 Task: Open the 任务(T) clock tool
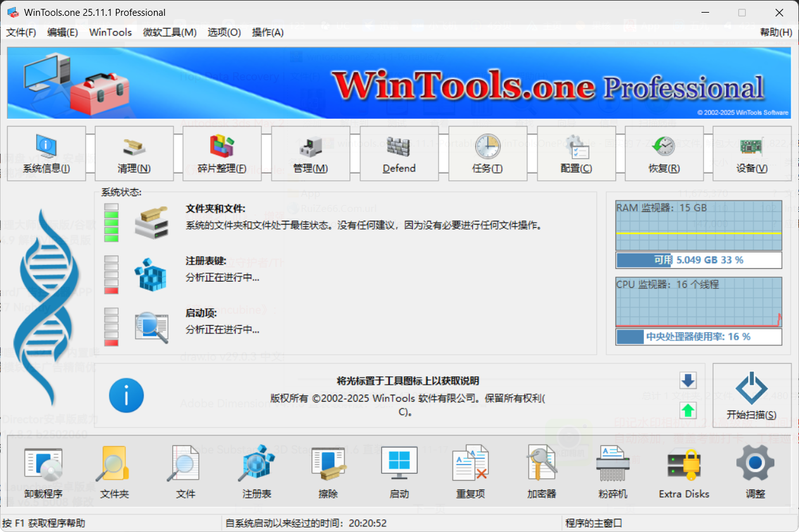(488, 154)
